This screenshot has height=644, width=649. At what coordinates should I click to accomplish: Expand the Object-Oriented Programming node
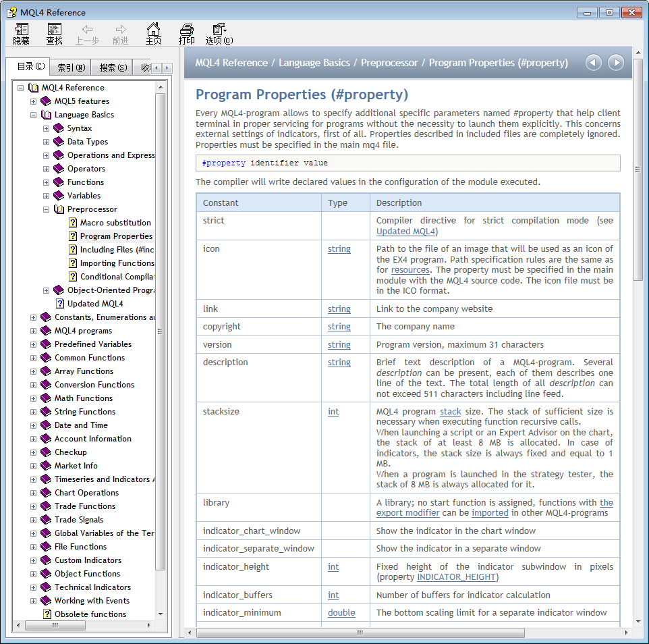(47, 290)
